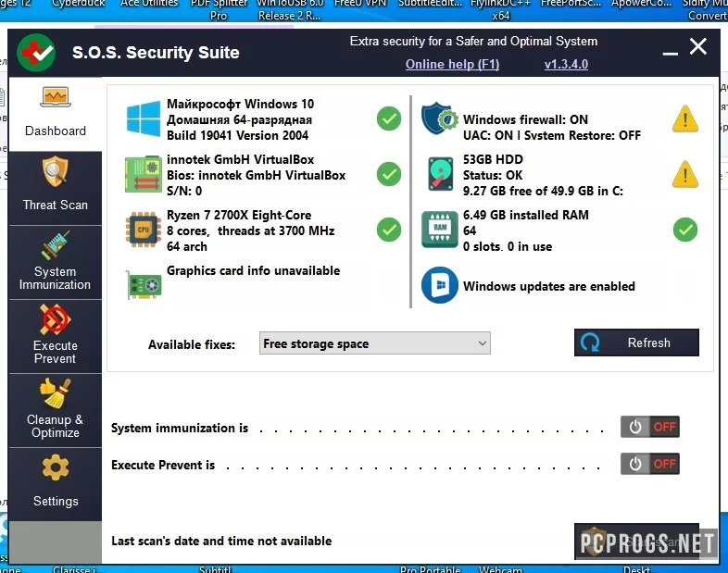Image resolution: width=728 pixels, height=573 pixels.
Task: Click the v1.3.4.0 version link
Action: 566,64
